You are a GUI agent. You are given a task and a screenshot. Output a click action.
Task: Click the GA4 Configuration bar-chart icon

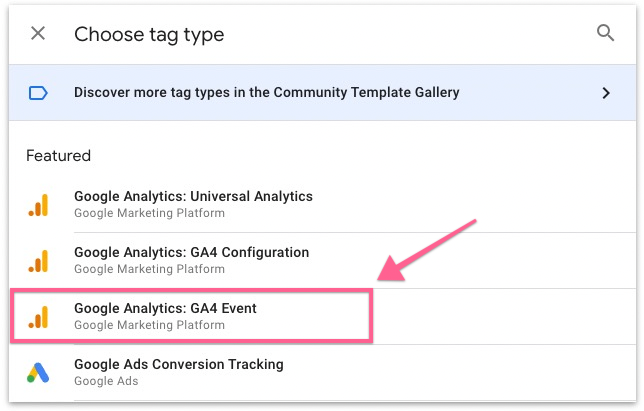coord(38,261)
